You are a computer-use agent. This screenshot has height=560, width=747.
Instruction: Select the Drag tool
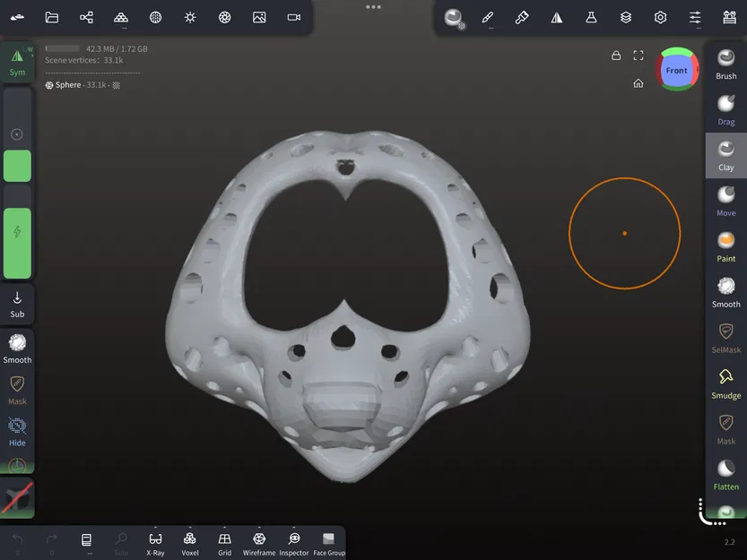click(726, 110)
